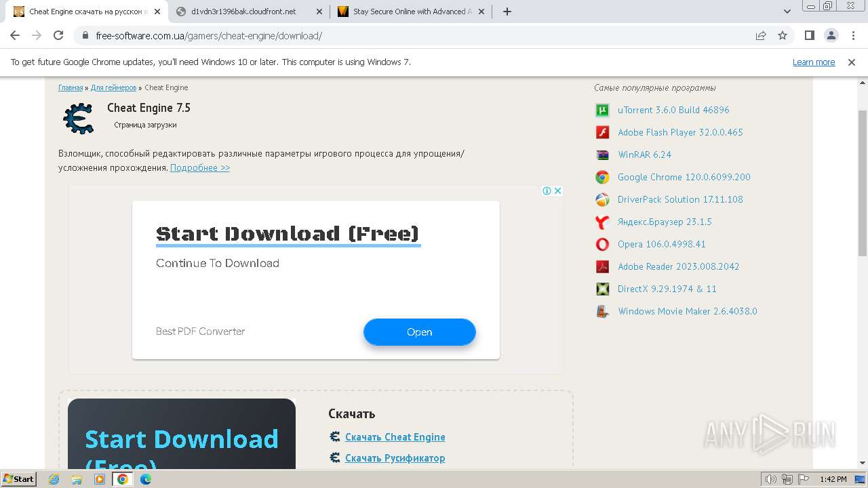Close the ad with the X icon

(557, 190)
